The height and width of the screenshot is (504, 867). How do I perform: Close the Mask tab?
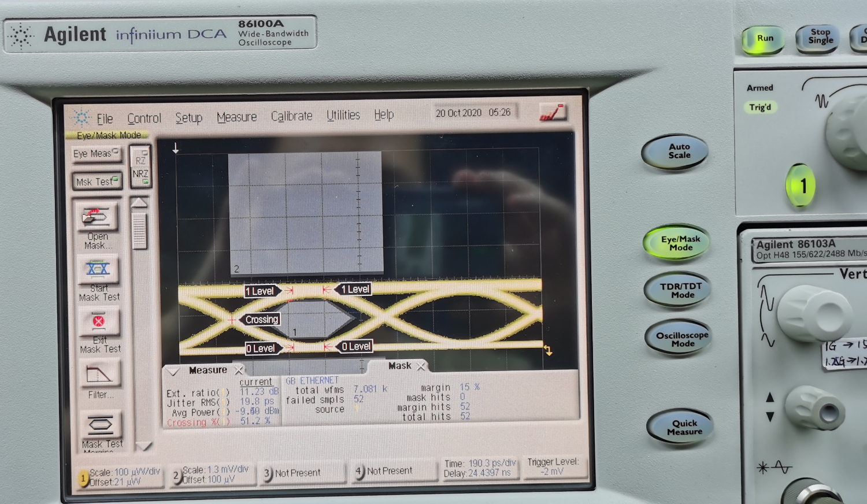tap(421, 366)
